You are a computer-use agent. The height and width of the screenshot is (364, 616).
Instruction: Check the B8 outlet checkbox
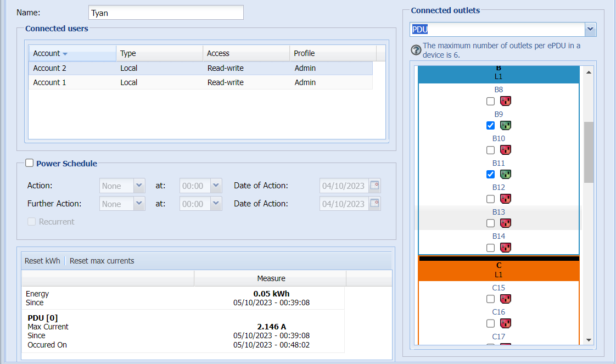[490, 102]
